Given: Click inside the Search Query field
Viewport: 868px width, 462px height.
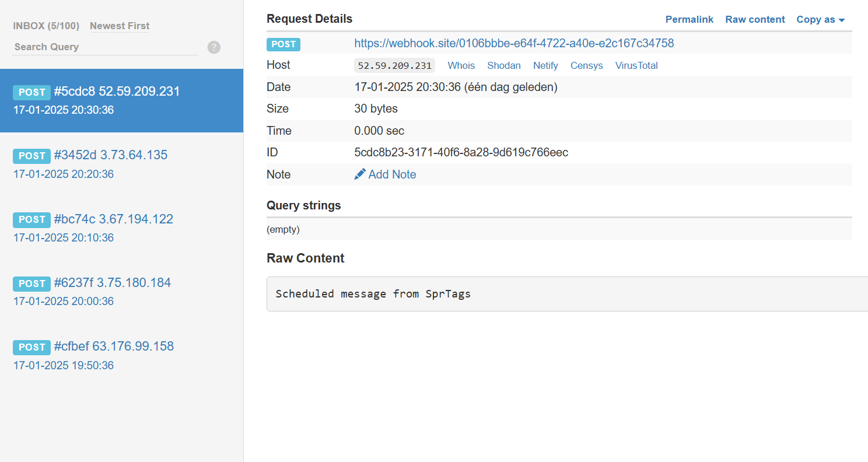Looking at the screenshot, I should (x=105, y=47).
